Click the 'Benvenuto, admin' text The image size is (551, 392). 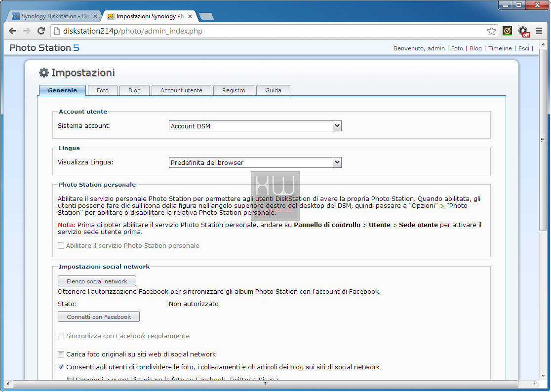[419, 48]
